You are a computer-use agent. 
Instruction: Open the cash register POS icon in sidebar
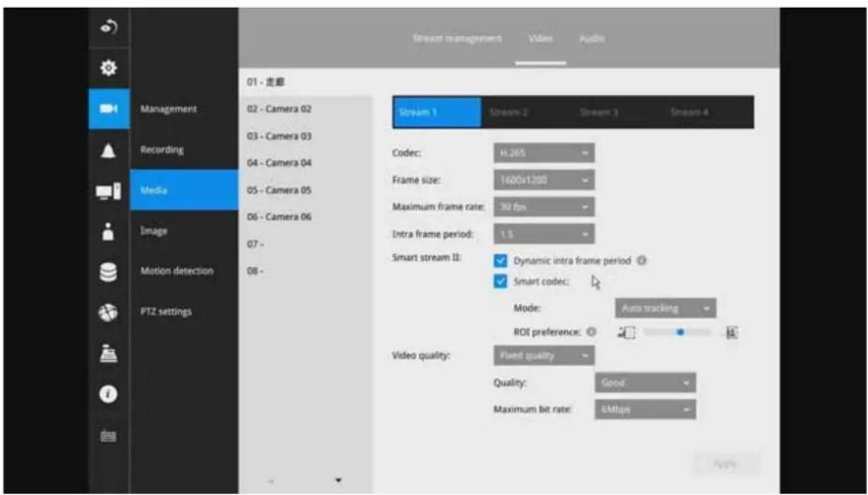click(x=109, y=352)
